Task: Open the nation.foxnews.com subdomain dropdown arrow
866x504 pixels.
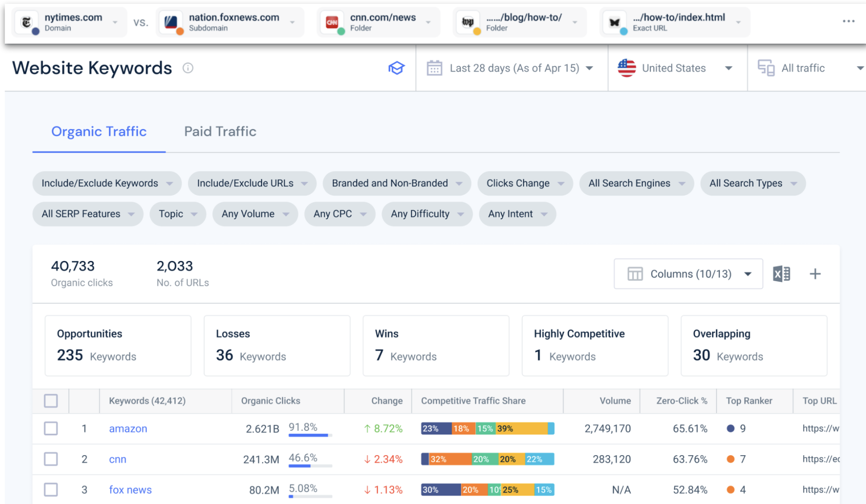Action: pyautogui.click(x=293, y=22)
